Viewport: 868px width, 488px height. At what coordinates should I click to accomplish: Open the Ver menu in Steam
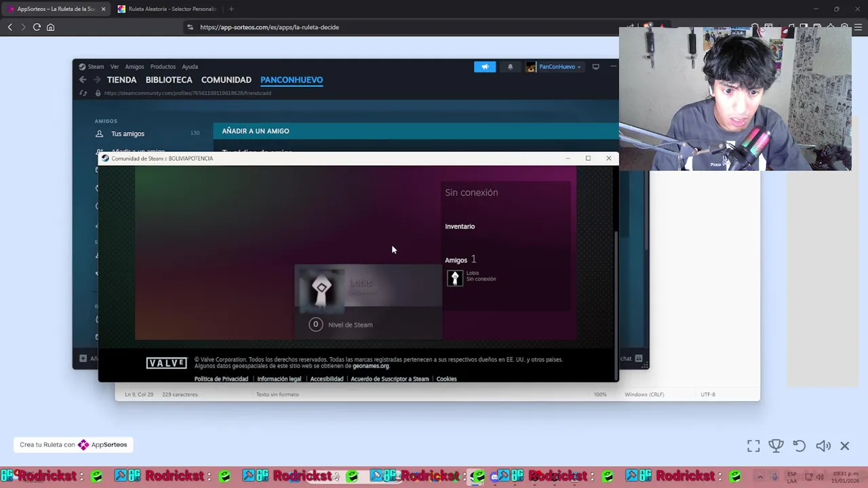(x=115, y=66)
